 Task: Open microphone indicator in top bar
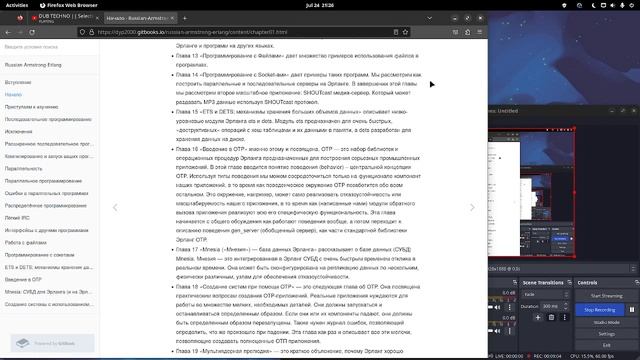tap(622, 5)
